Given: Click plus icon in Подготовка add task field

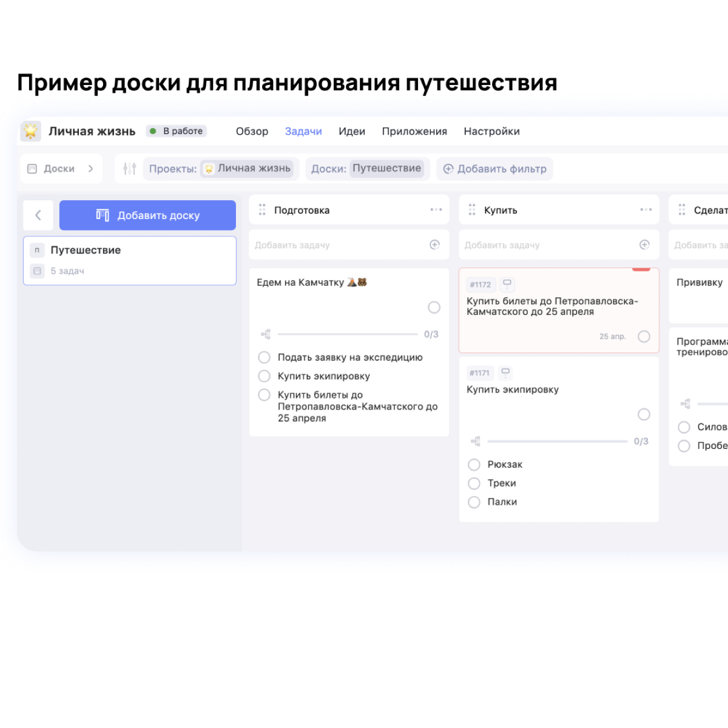Looking at the screenshot, I should click(434, 244).
